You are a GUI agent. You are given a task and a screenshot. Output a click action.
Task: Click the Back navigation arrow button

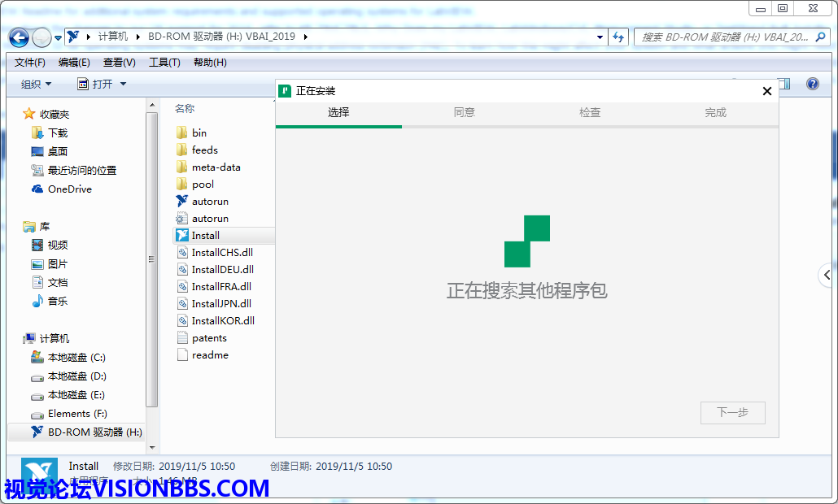(x=20, y=37)
